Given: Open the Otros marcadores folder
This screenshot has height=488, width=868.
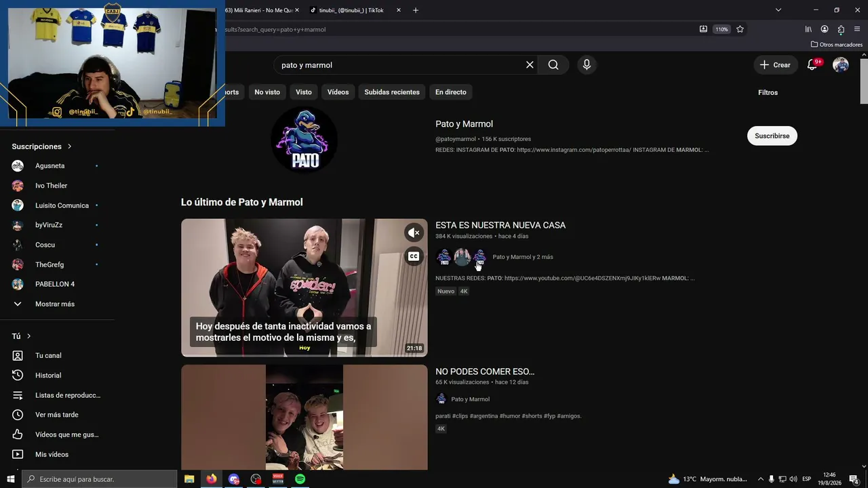Looking at the screenshot, I should point(837,45).
